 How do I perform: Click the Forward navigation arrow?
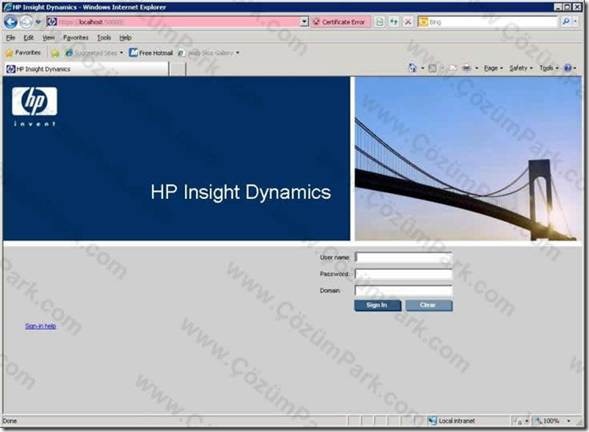(x=26, y=22)
